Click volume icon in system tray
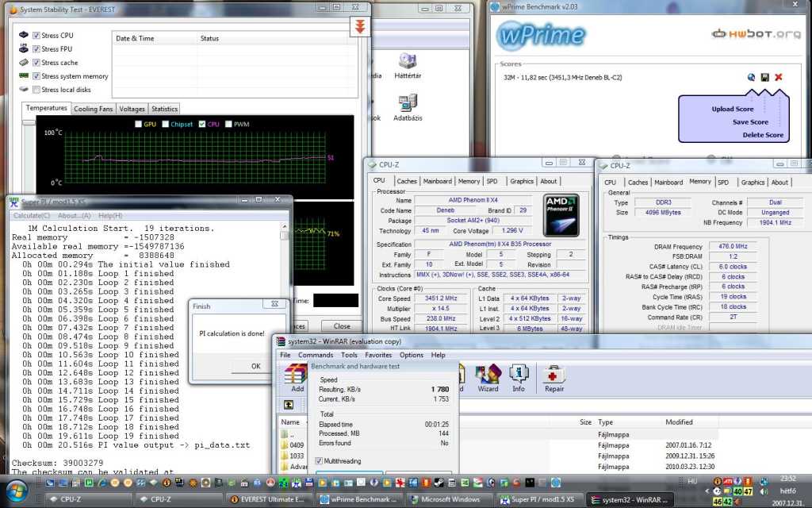 (x=764, y=491)
